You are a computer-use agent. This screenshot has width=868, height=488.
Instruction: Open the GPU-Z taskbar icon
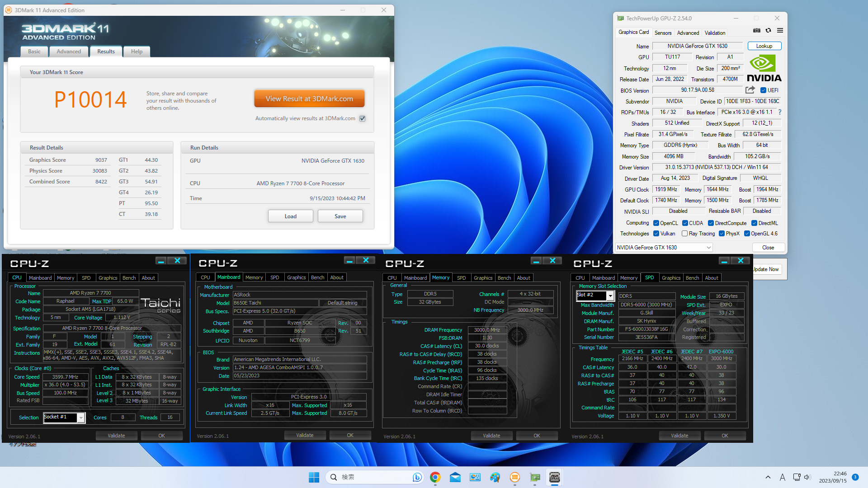pos(535,477)
